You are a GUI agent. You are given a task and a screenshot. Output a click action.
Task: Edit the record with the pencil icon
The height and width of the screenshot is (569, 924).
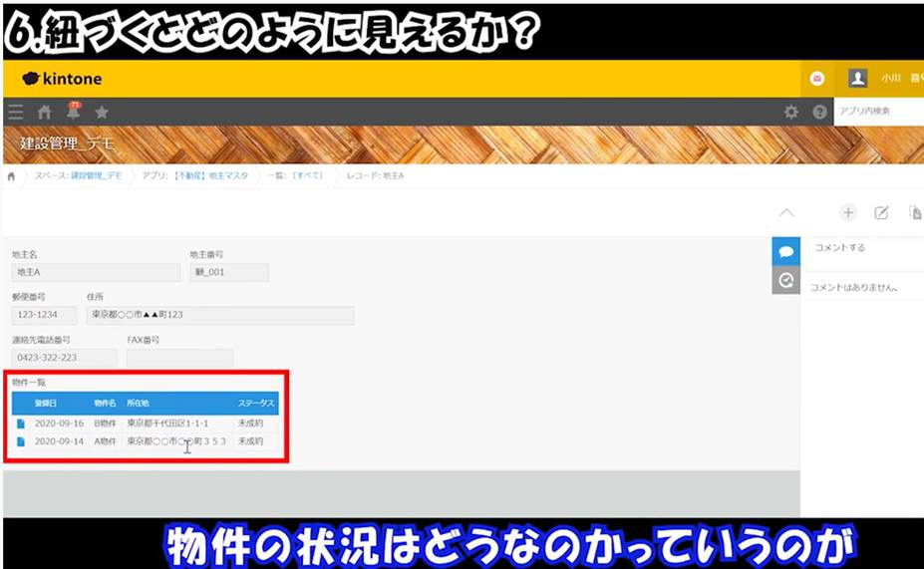coord(881,212)
